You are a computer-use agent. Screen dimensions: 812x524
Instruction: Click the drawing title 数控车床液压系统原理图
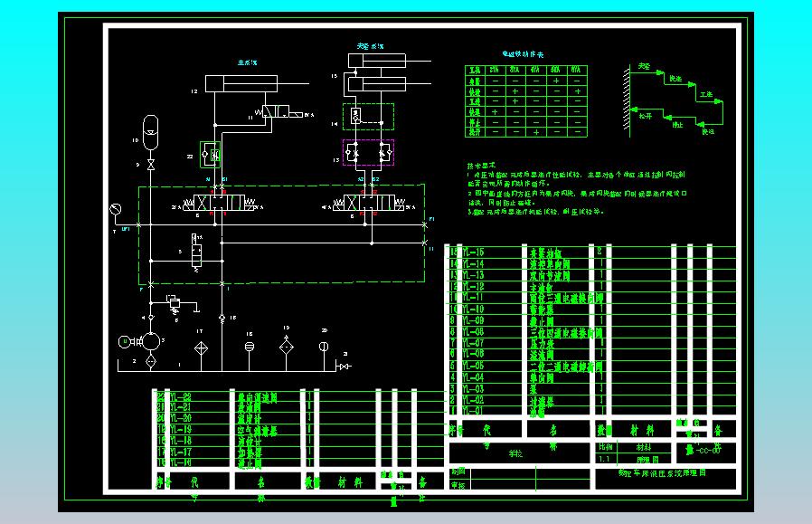662,472
